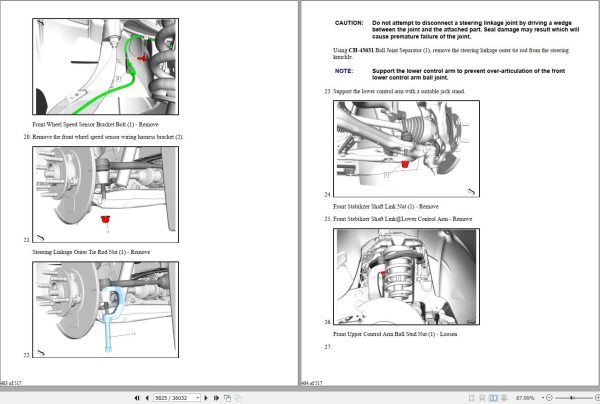
Task: Click the front stabilizer shaft link nut illustration
Action: click(406, 149)
